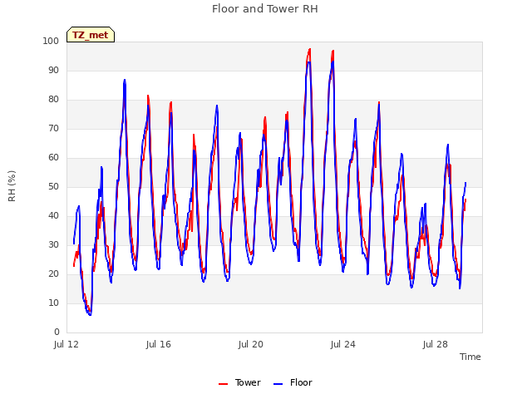Viewport: 532px width, 399px height.
Task: Click the 90 y-axis tick label
Action: (53, 70)
